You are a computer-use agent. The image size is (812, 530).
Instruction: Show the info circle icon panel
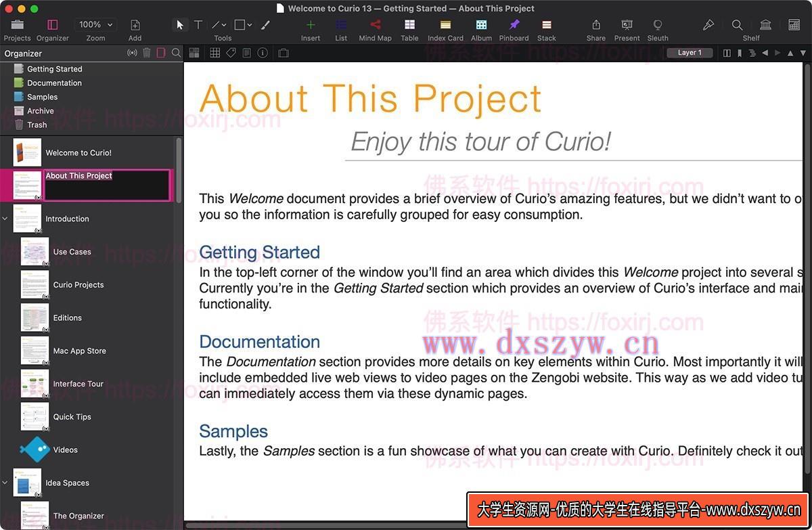click(263, 53)
